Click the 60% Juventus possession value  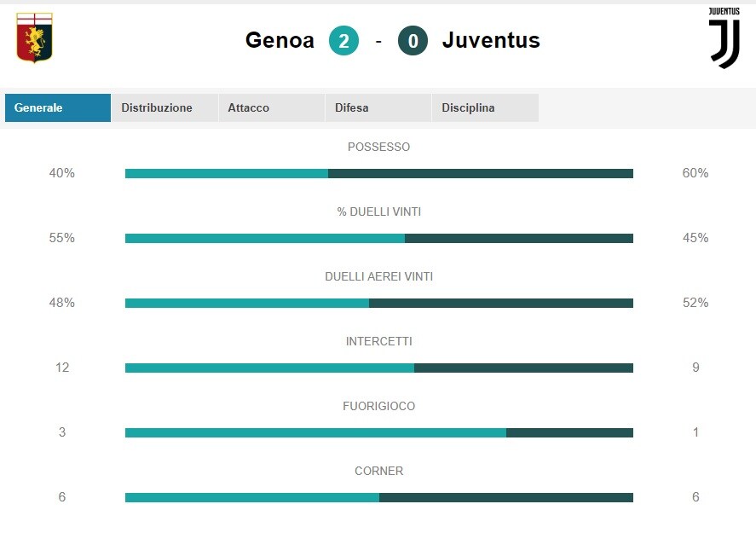(x=695, y=173)
